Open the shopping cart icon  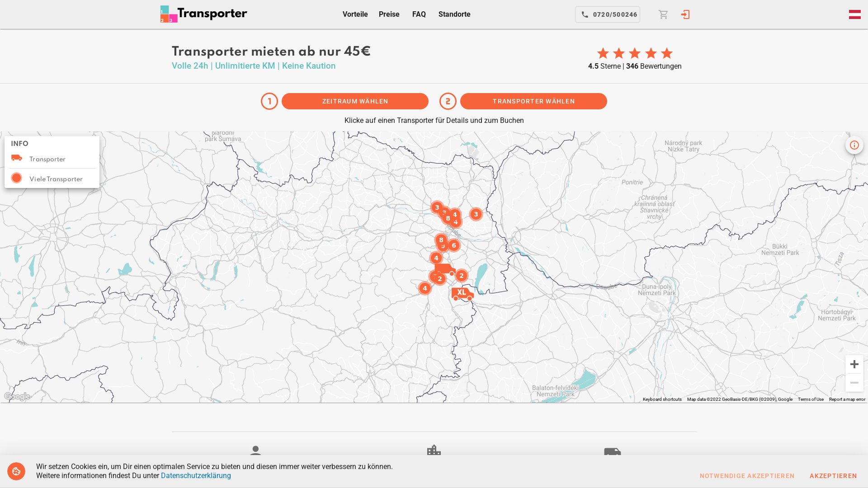663,14
